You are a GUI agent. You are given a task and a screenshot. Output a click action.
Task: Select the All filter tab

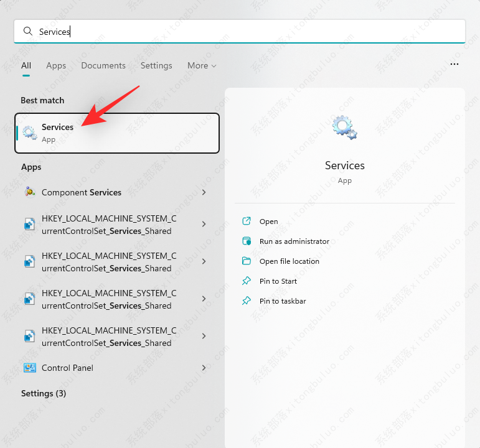26,65
